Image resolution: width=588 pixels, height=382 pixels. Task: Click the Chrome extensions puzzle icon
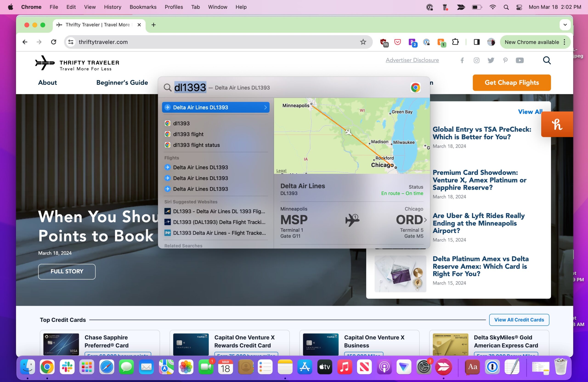coord(456,42)
